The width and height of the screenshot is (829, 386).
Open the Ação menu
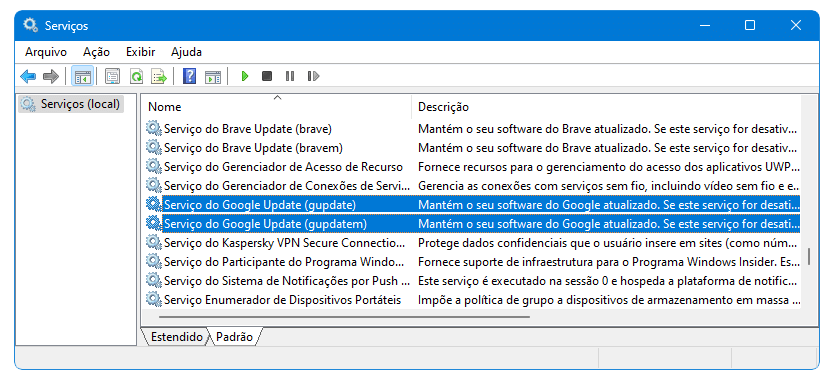pos(96,52)
